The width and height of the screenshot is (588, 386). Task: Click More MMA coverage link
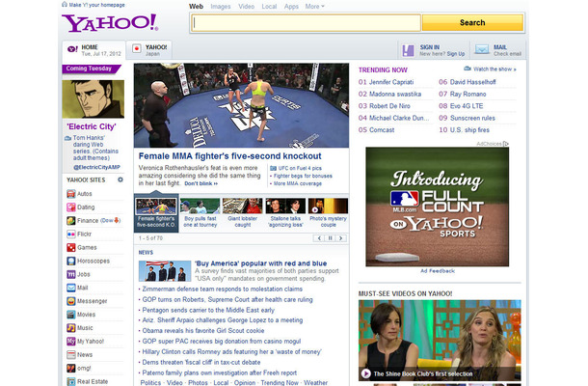298,183
